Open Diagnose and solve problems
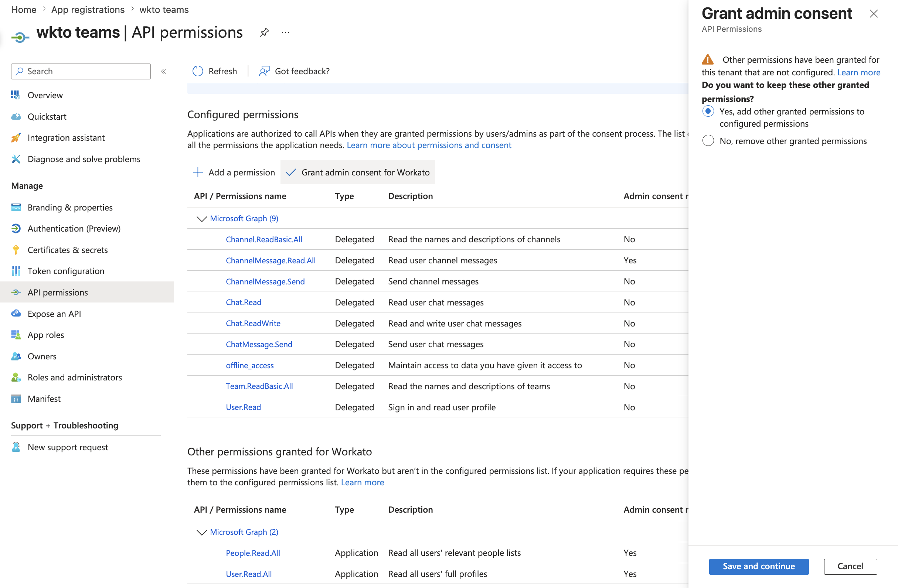Image resolution: width=898 pixels, height=588 pixels. [x=84, y=159]
